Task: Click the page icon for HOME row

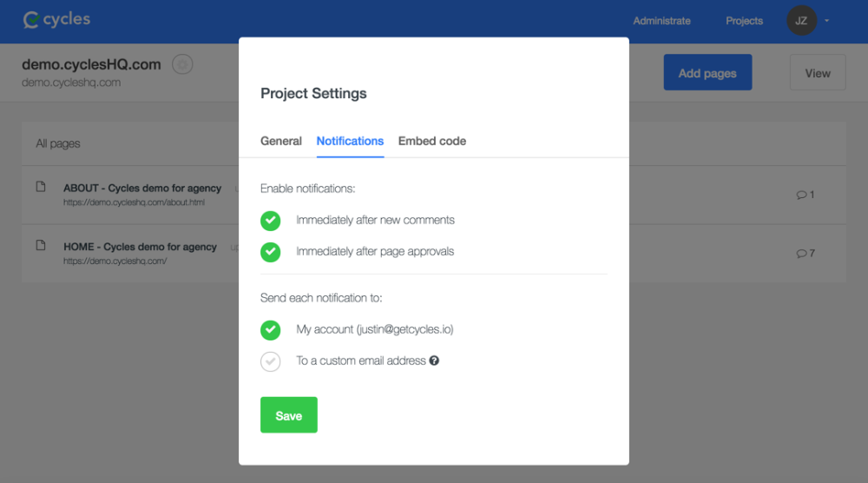Action: [41, 245]
